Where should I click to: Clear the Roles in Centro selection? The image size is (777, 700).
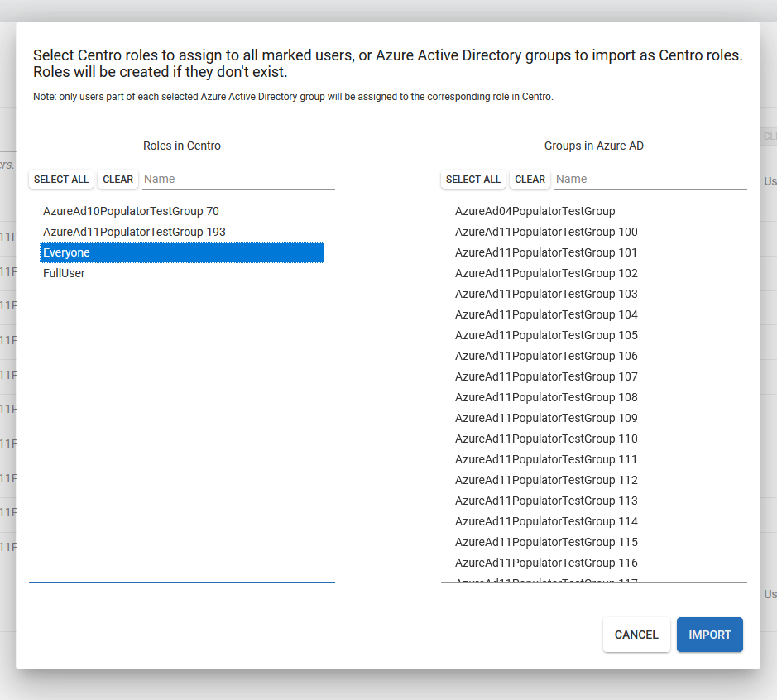click(x=118, y=180)
